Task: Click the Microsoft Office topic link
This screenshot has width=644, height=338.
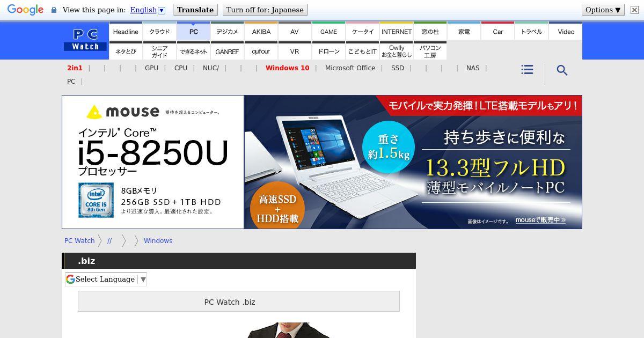Action: [350, 68]
